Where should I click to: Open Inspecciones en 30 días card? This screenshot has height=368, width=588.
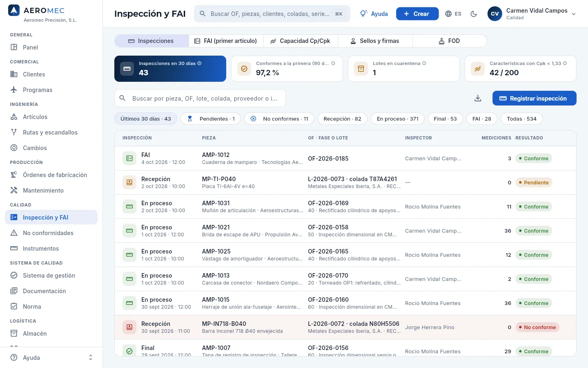click(170, 69)
